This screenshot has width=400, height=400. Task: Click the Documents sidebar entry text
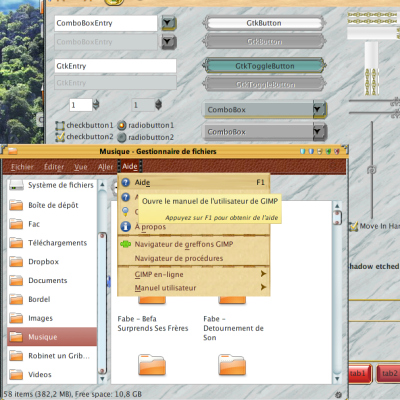(48, 280)
